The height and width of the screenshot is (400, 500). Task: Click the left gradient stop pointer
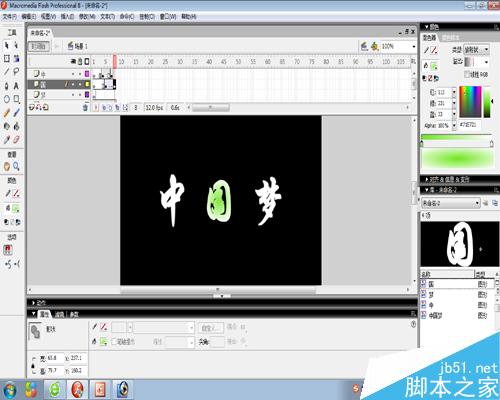click(422, 144)
